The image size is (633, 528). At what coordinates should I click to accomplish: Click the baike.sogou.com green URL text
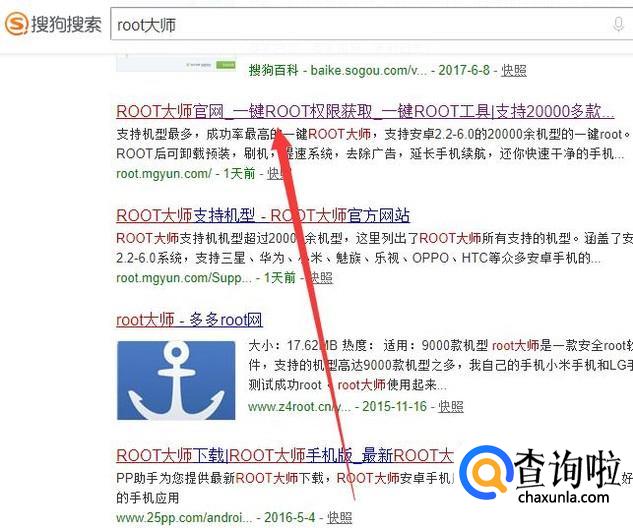368,71
